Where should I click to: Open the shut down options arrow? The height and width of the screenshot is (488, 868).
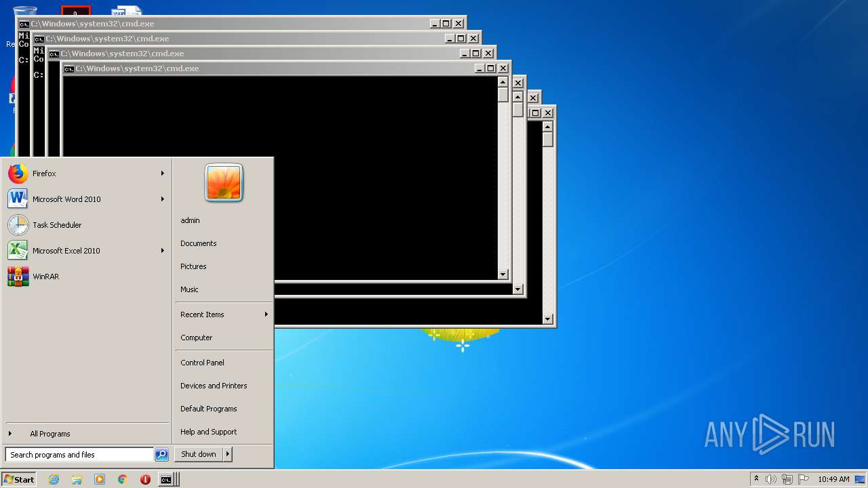tap(228, 454)
